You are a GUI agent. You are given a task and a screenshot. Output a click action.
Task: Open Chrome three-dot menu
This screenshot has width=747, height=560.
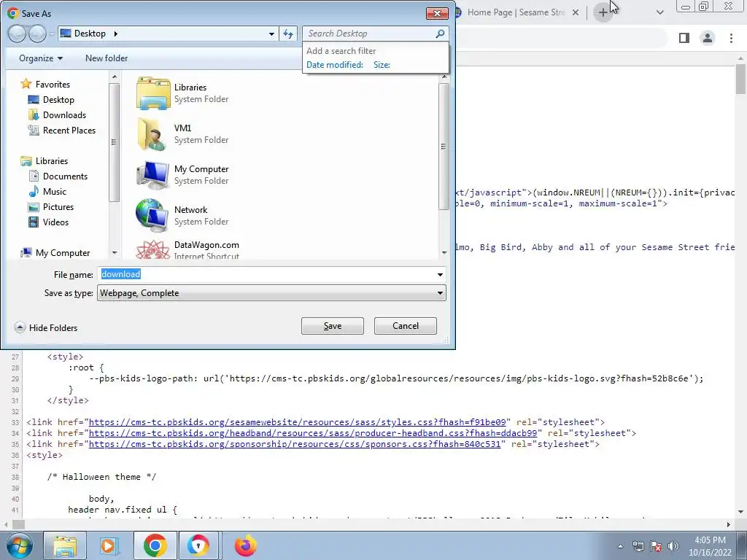[731, 38]
